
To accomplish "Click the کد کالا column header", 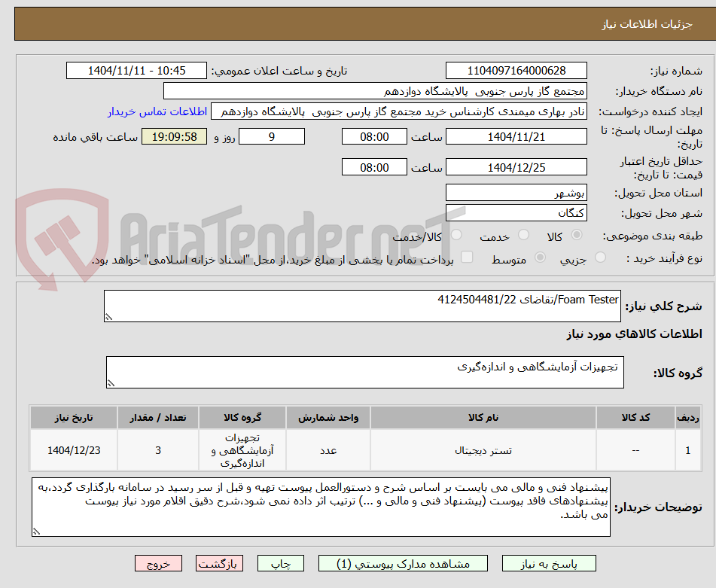I will point(635,418).
